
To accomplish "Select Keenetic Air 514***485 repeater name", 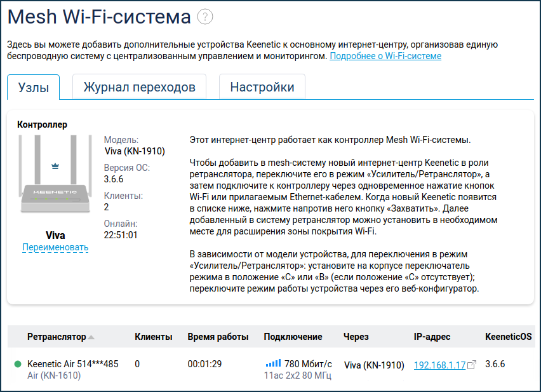I will pos(73,363).
